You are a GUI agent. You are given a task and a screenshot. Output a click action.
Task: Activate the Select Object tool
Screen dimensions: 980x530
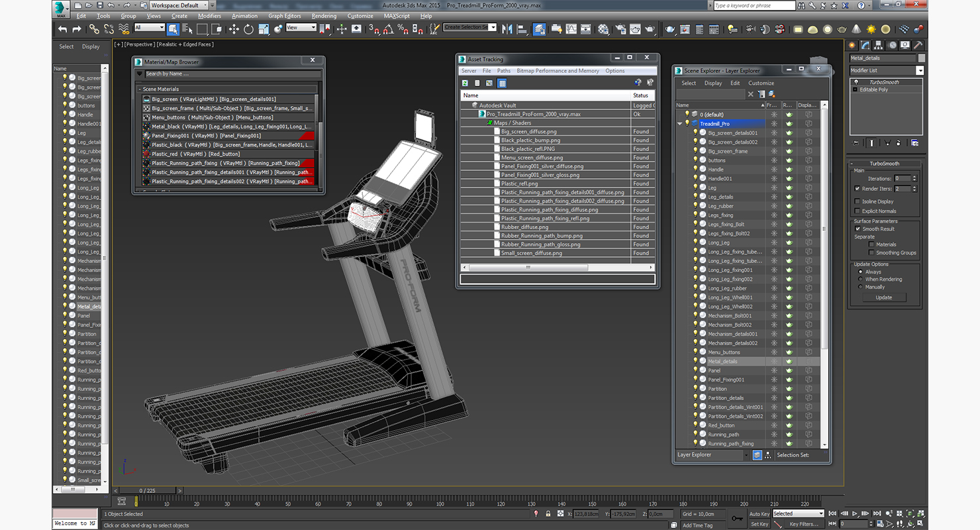pyautogui.click(x=173, y=29)
